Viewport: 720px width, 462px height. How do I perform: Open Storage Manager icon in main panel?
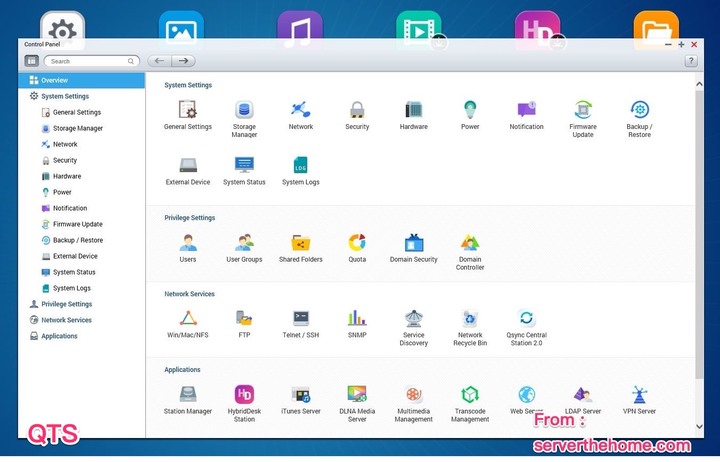click(244, 110)
